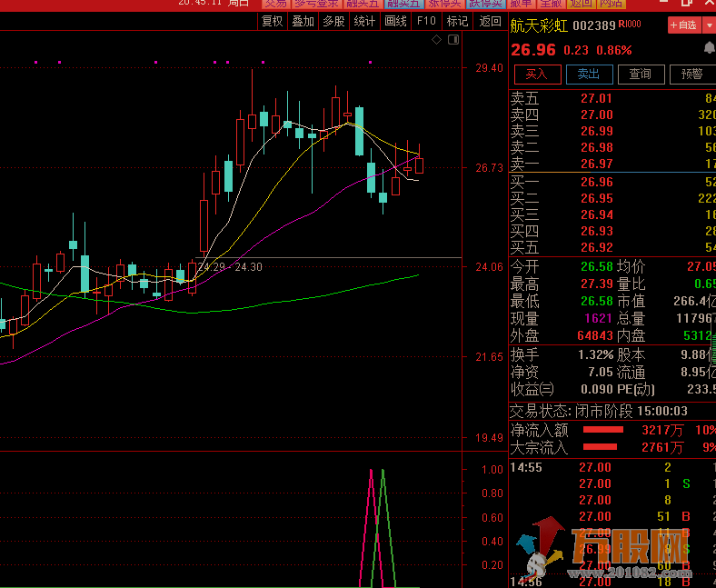716x588 pixels.
Task: Click the 今开 value 26.58
Action: [x=596, y=266]
